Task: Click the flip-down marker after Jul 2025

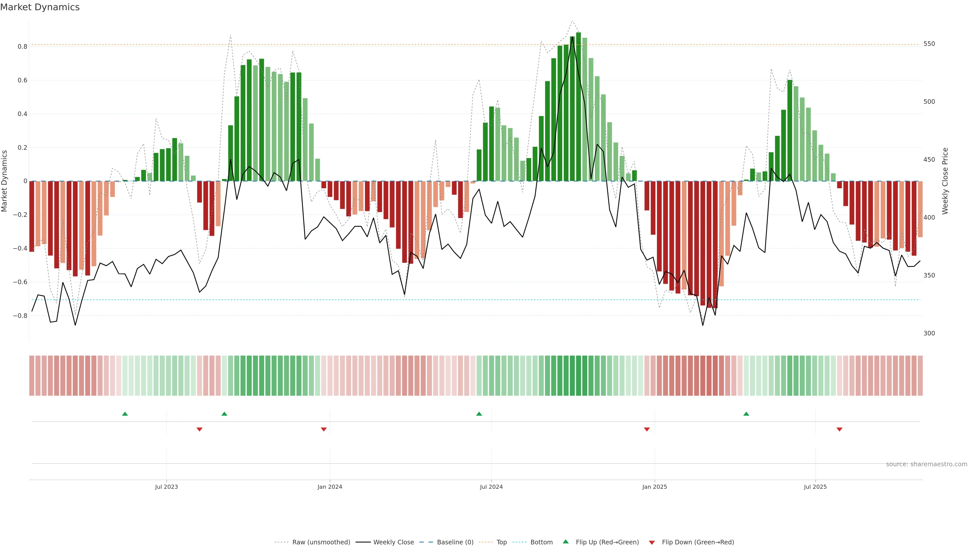Action: click(839, 429)
